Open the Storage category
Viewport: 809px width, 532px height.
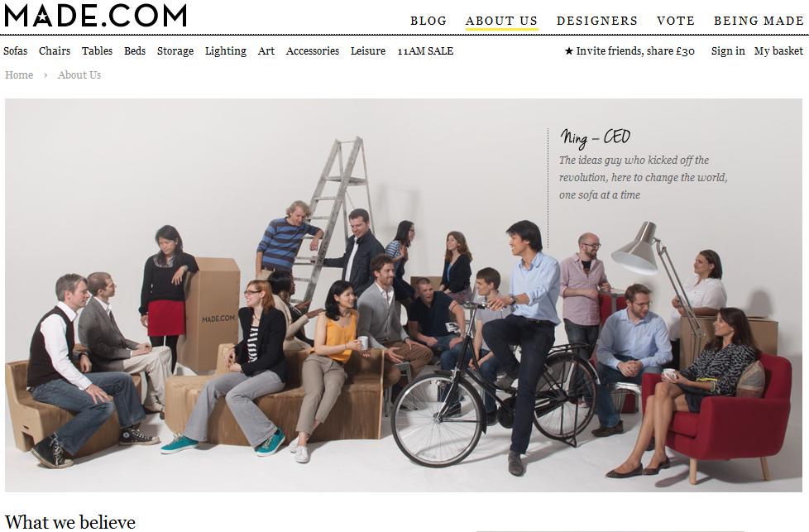tap(175, 51)
